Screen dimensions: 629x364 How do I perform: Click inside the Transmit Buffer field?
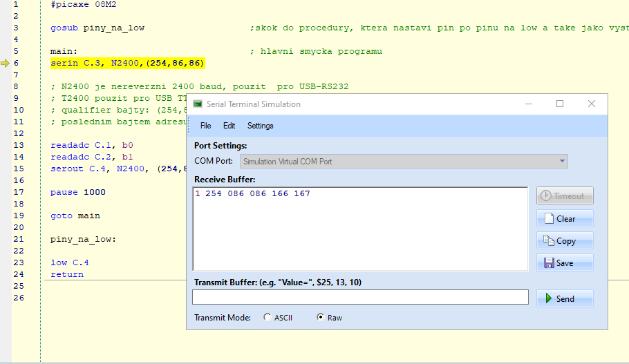tap(359, 297)
